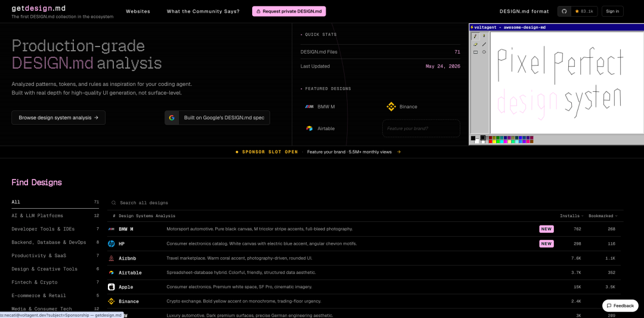Screen dimensions: 644x318
Task: Pick the bright yellow color swatch
Action: pos(494,142)
